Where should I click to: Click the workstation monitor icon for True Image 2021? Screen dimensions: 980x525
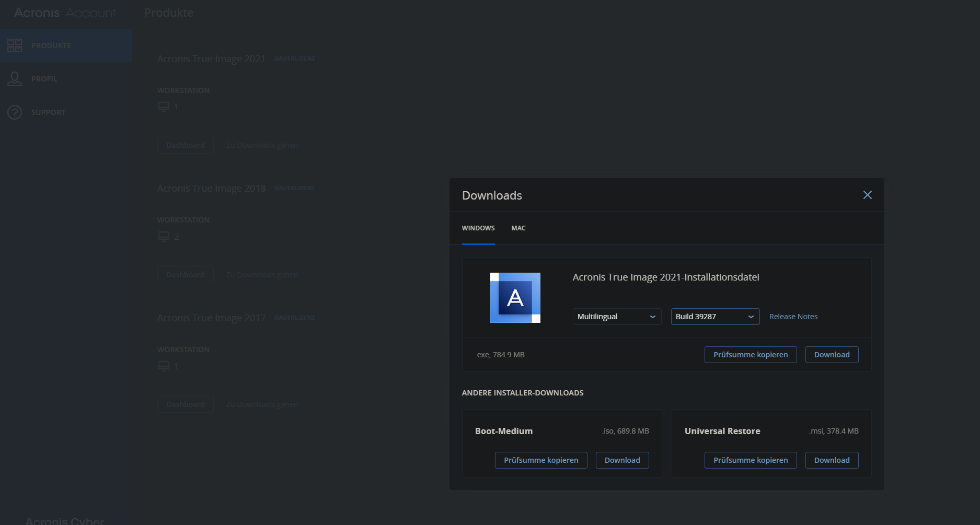tap(164, 107)
